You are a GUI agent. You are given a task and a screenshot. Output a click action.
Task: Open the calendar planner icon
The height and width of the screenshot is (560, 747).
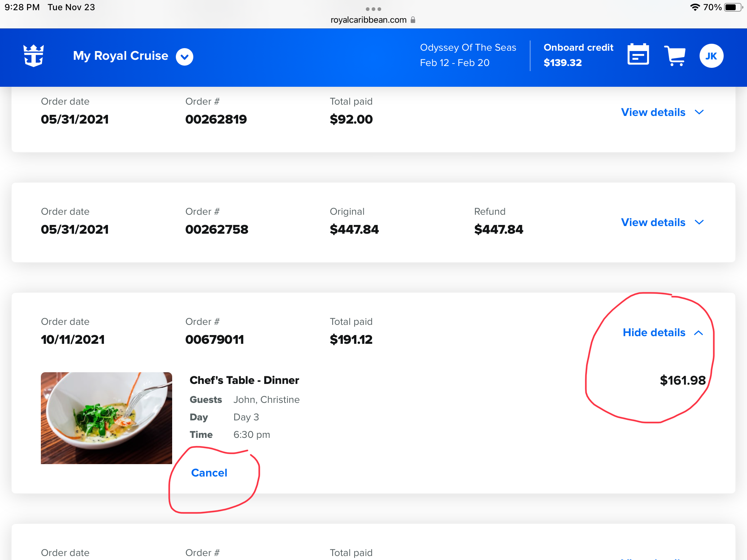tap(638, 55)
